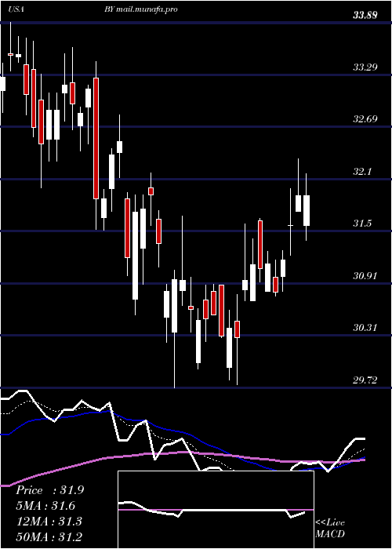Click the 29.72 price axis label
Image resolution: width=392 pixels, height=549 pixels.
[365, 380]
